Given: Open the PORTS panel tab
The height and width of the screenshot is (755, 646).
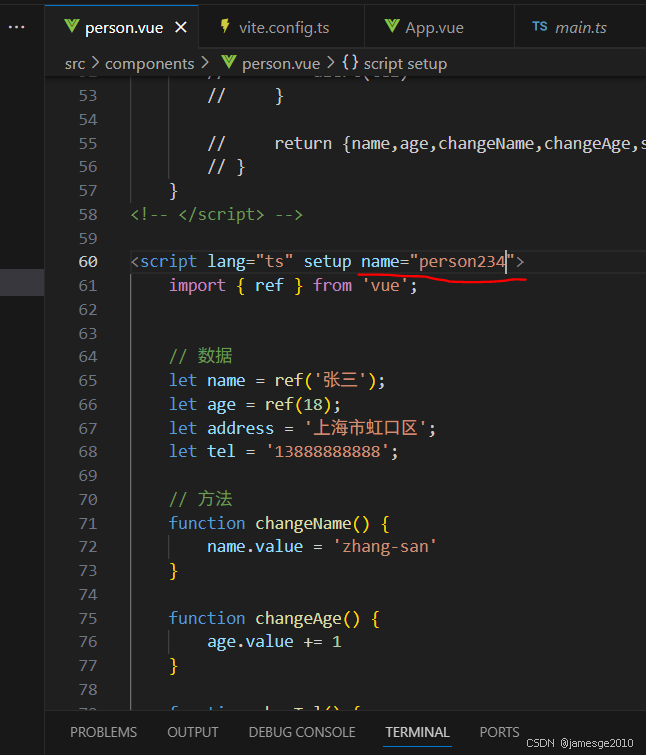Looking at the screenshot, I should pyautogui.click(x=499, y=732).
